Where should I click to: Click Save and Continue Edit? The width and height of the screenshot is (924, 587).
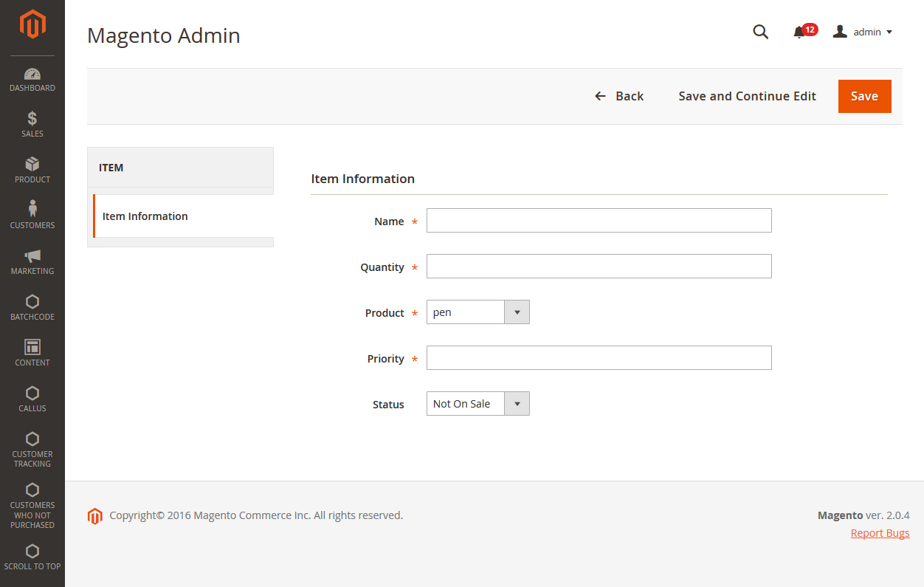pyautogui.click(x=747, y=96)
